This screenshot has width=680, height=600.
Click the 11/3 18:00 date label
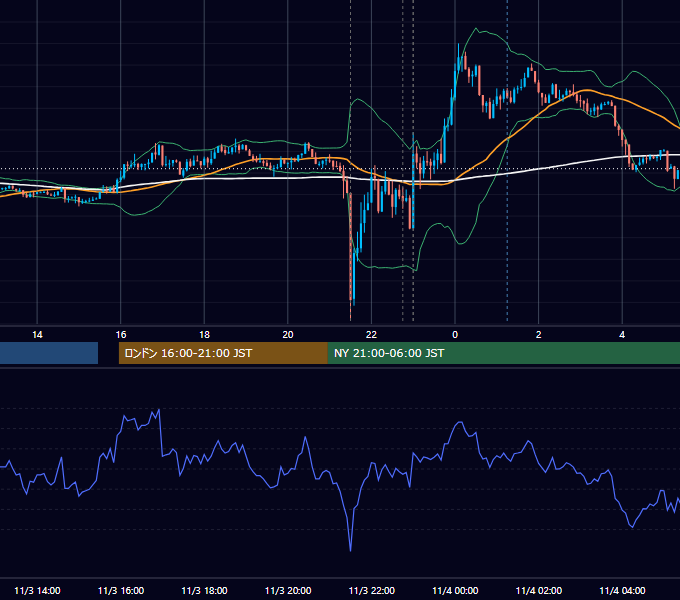[x=204, y=590]
